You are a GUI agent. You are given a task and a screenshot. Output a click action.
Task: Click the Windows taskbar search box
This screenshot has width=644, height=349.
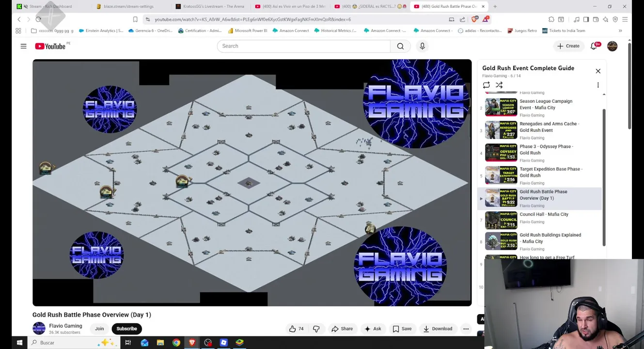pyautogui.click(x=73, y=343)
